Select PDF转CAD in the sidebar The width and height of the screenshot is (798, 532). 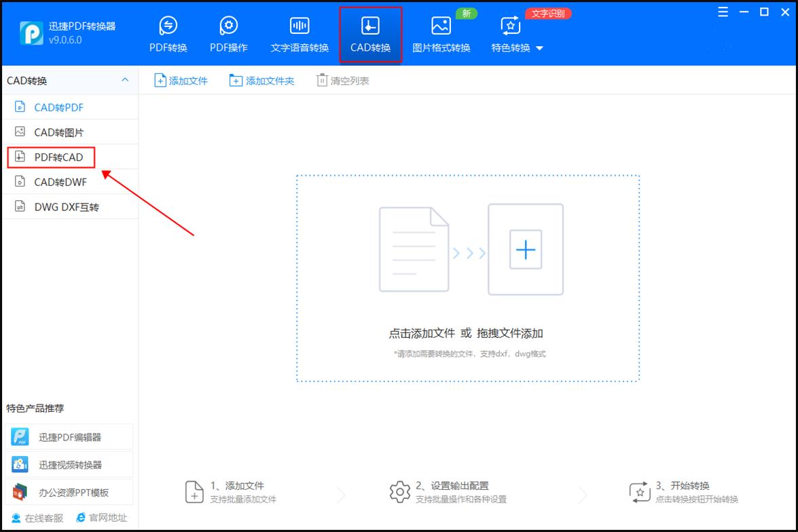tap(51, 157)
